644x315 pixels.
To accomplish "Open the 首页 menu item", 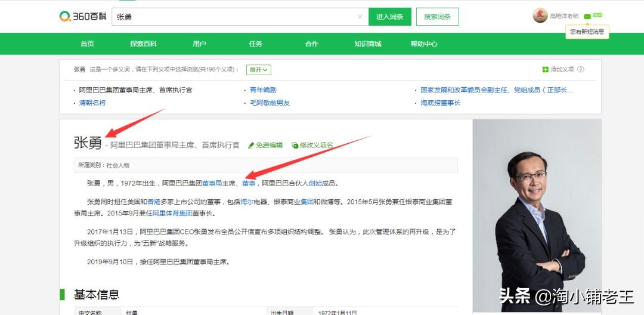I will click(87, 44).
